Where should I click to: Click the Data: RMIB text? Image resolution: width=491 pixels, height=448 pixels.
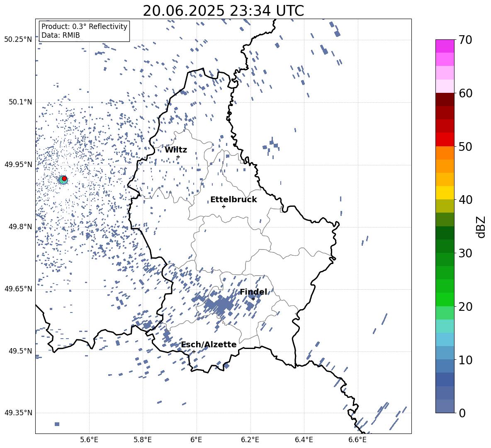pyautogui.click(x=61, y=35)
